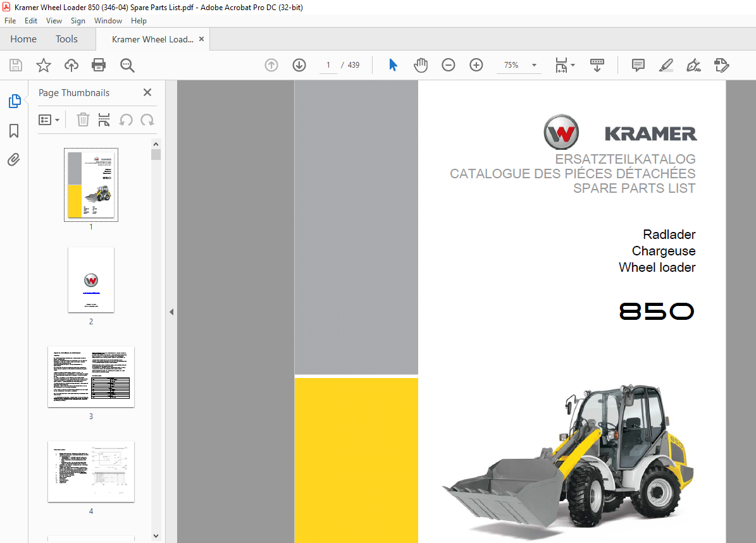
Task: Go to previous page arrow
Action: tap(271, 65)
